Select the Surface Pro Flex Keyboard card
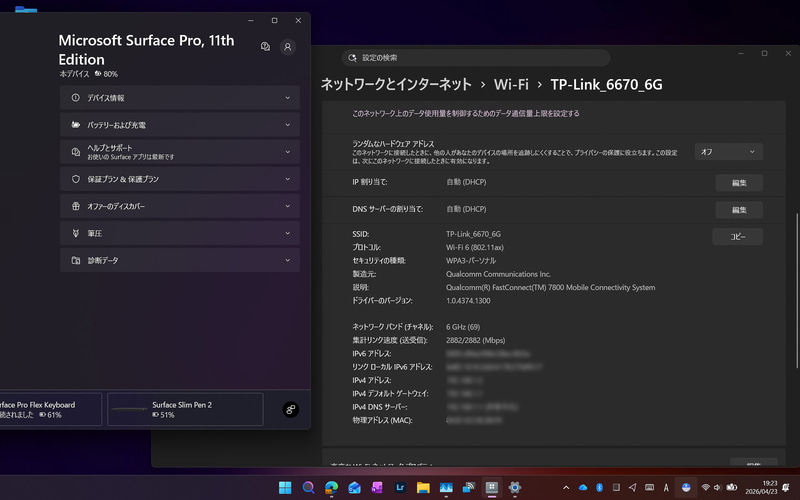The height and width of the screenshot is (500, 800). click(51, 409)
